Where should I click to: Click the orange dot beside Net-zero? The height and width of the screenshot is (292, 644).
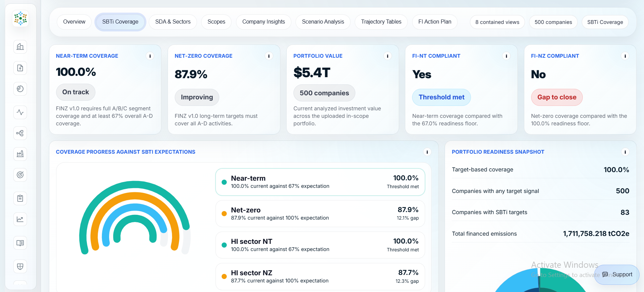pyautogui.click(x=224, y=214)
